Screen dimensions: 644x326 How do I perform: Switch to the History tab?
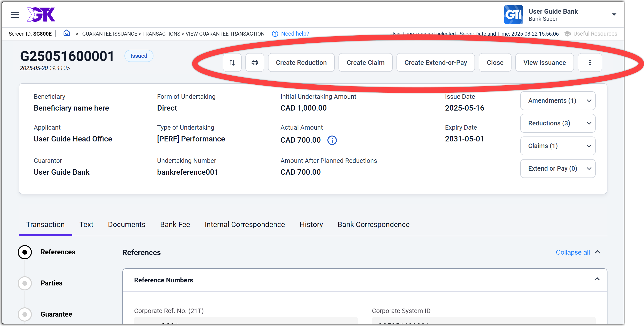click(x=311, y=224)
